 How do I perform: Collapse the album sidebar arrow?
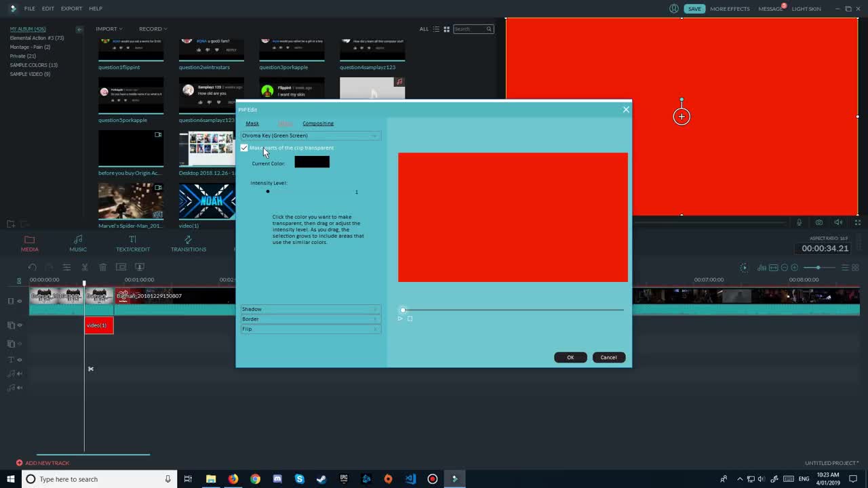[x=79, y=29]
